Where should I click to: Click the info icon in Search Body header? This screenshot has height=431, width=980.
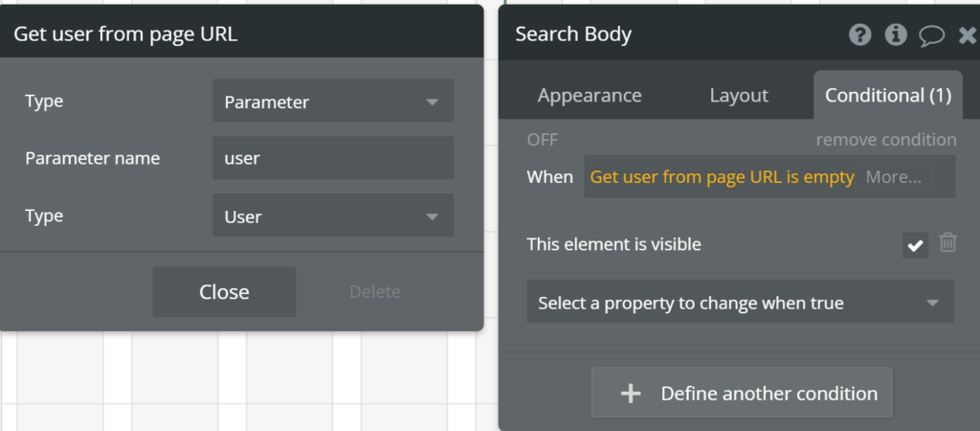pyautogui.click(x=896, y=34)
